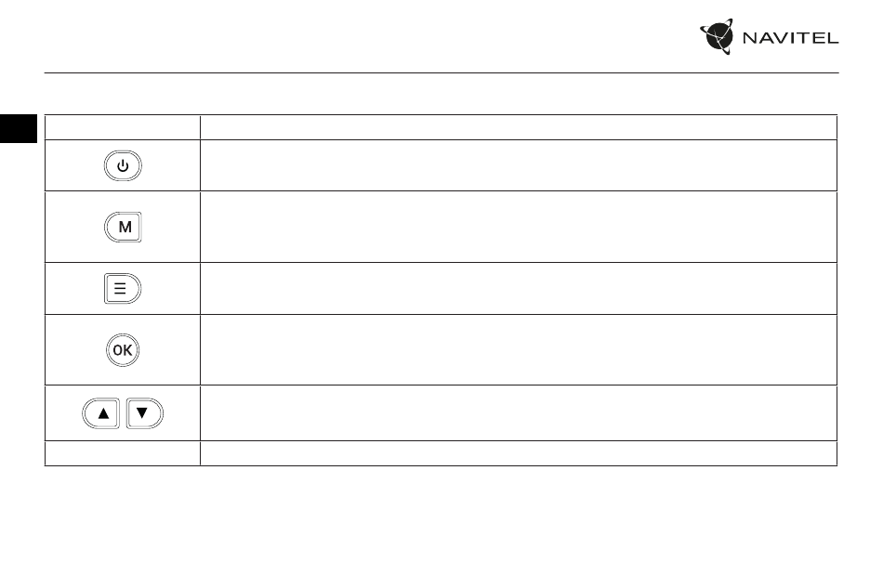Select the up arrow button icon

[x=101, y=413]
